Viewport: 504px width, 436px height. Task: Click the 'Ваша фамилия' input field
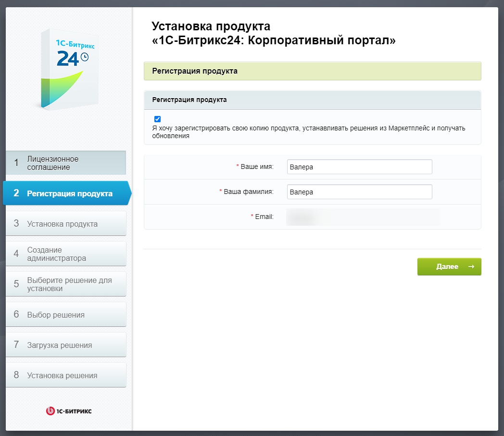pos(359,192)
